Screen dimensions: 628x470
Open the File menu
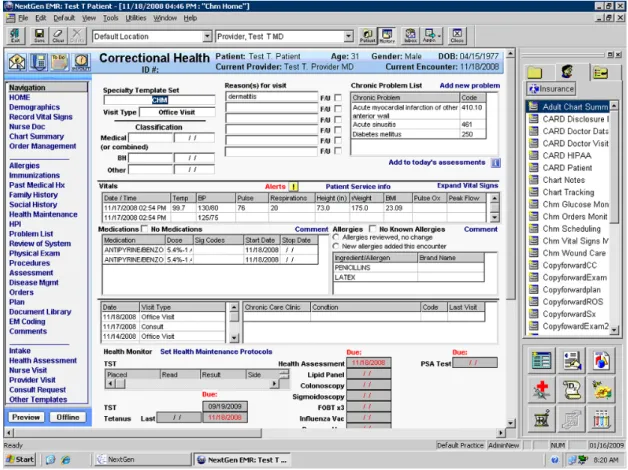click(23, 18)
